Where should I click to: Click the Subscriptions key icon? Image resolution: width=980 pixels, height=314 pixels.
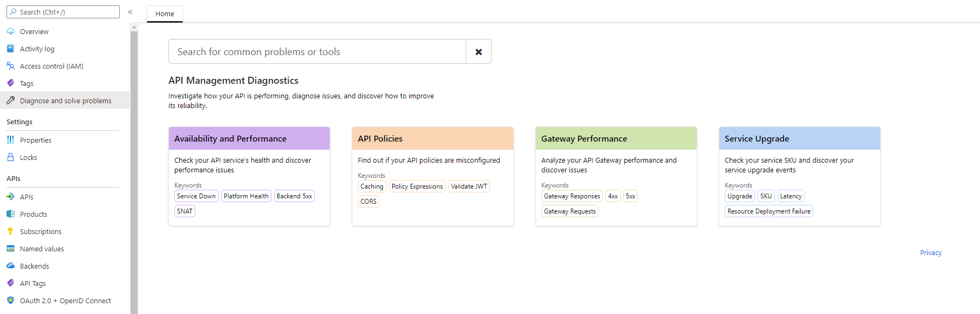(x=10, y=231)
